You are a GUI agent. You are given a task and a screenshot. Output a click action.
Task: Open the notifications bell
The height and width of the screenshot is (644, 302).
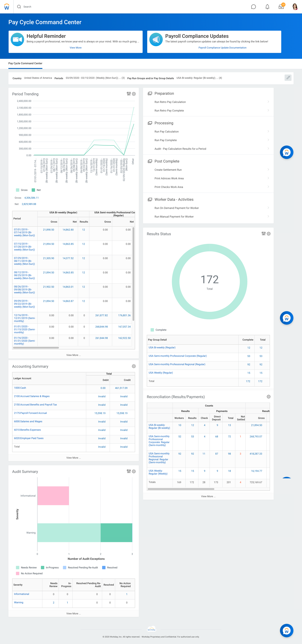[x=267, y=7]
